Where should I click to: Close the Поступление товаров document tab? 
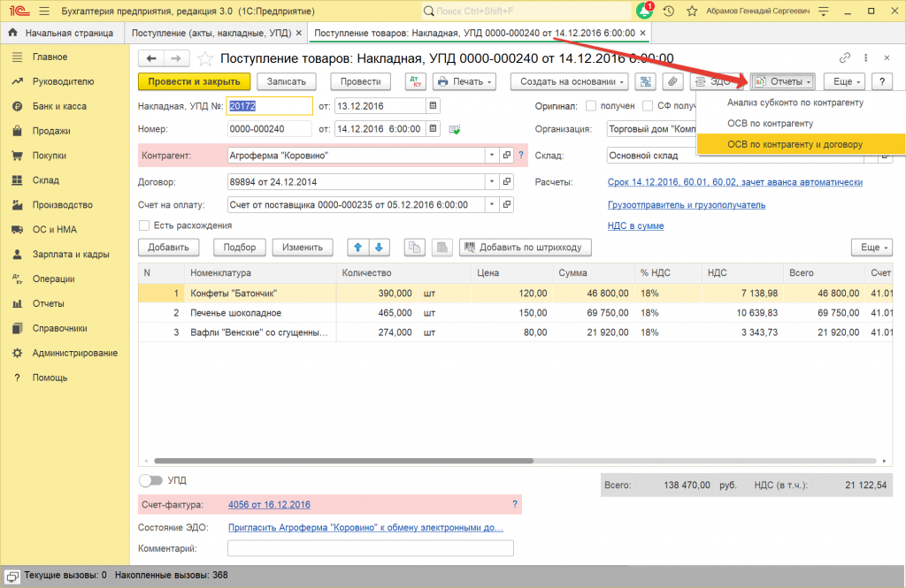pyautogui.click(x=642, y=33)
